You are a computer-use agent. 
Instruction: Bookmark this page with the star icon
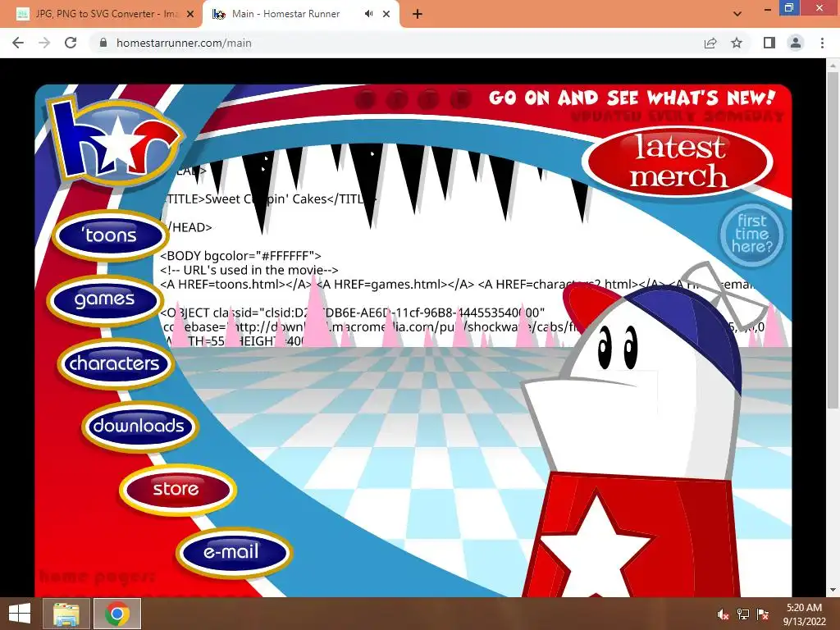click(737, 43)
